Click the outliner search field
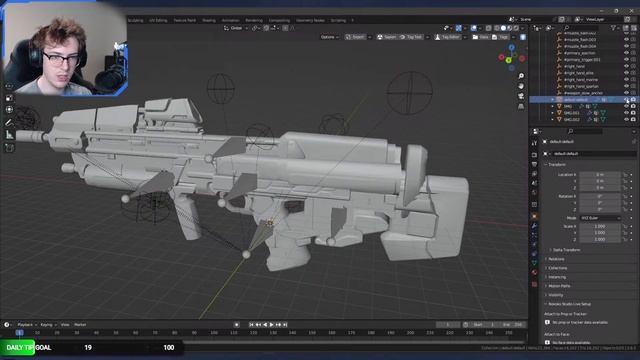 (581, 28)
